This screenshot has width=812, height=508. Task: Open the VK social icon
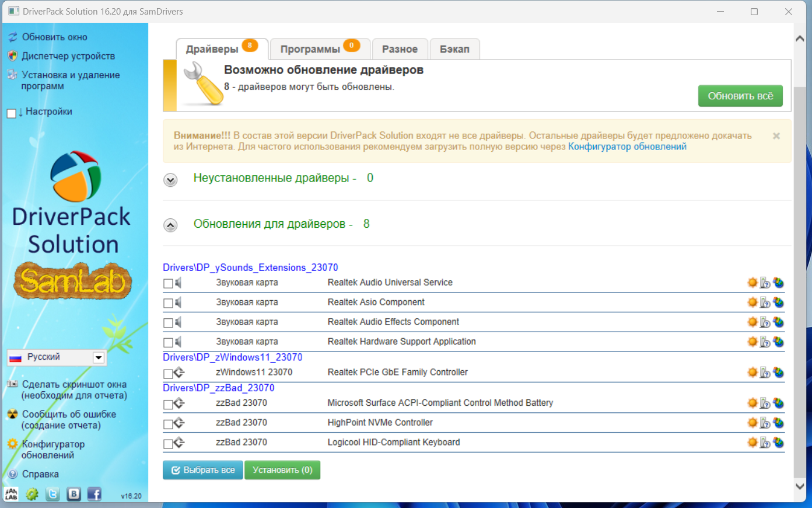pyautogui.click(x=73, y=494)
